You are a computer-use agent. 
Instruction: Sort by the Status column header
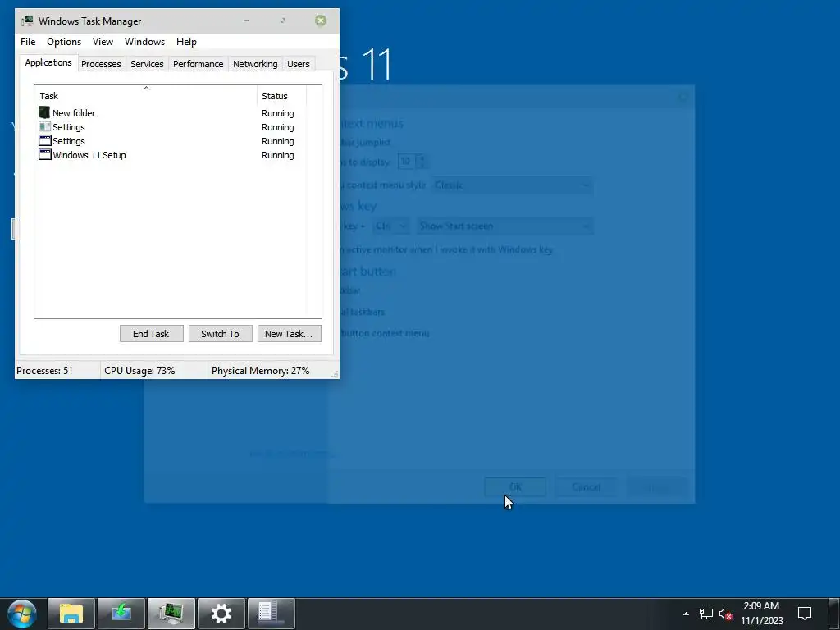click(281, 96)
